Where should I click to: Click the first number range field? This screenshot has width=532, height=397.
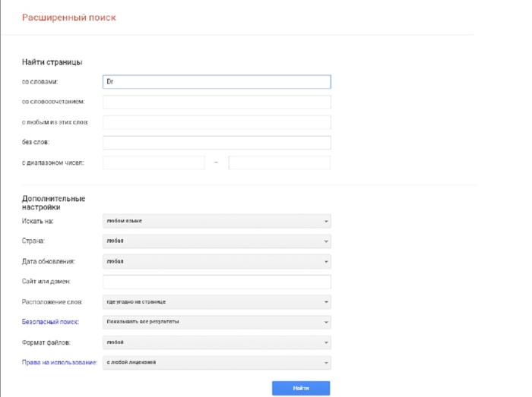(154, 162)
